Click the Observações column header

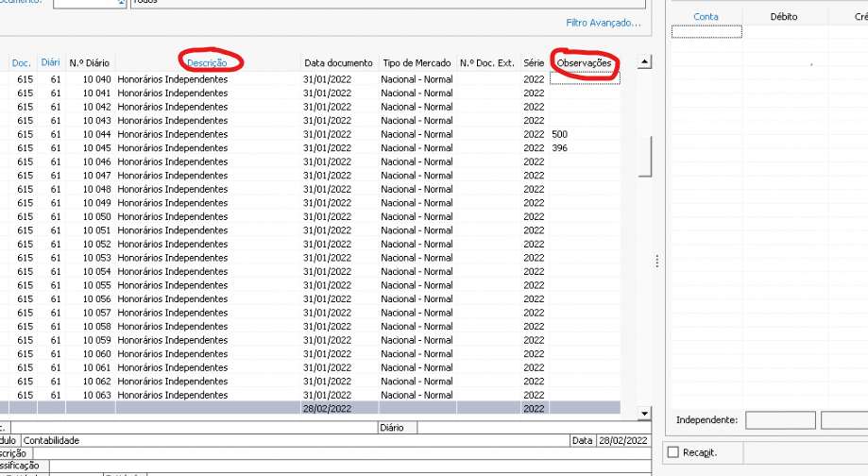tap(585, 62)
